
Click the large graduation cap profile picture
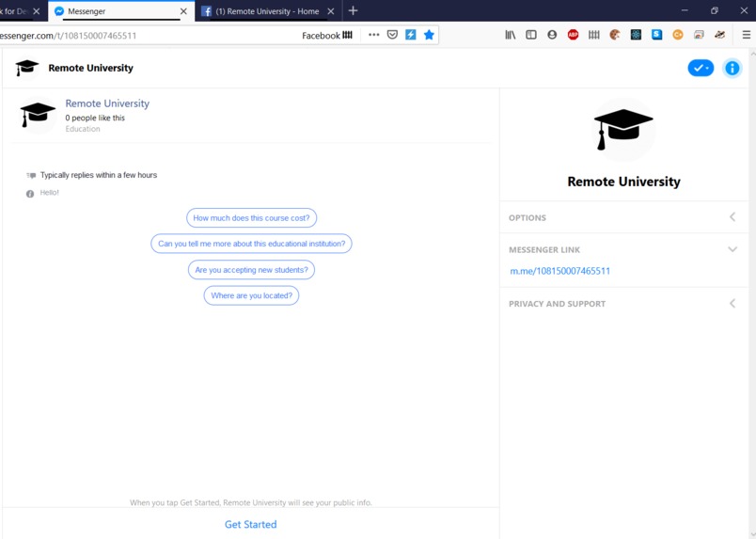(623, 129)
